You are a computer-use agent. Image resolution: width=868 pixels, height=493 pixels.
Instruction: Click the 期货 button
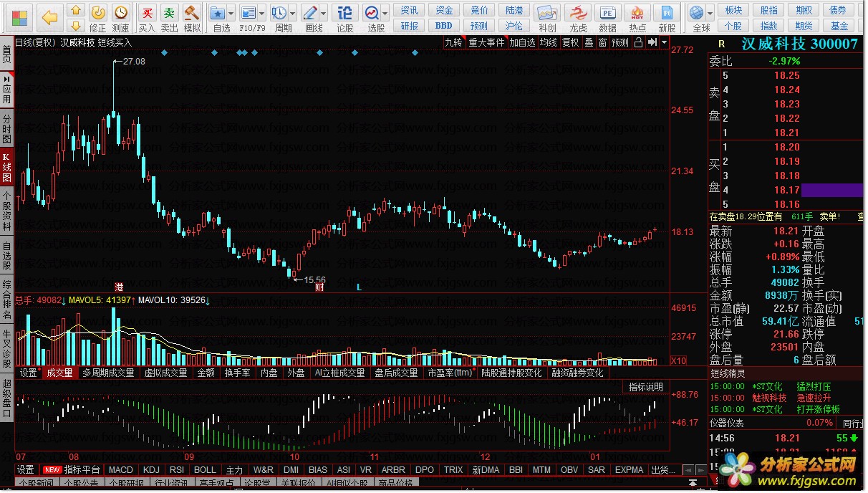pos(804,26)
